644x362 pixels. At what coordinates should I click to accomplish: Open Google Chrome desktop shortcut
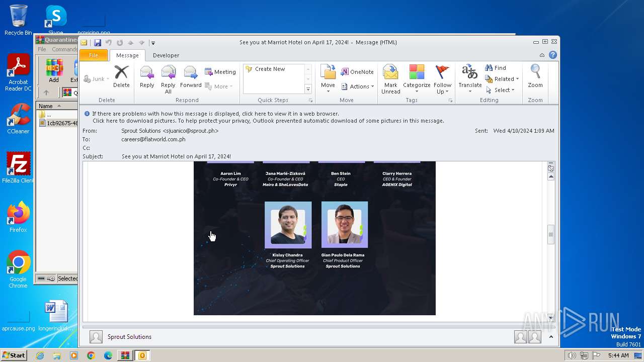coord(18,269)
